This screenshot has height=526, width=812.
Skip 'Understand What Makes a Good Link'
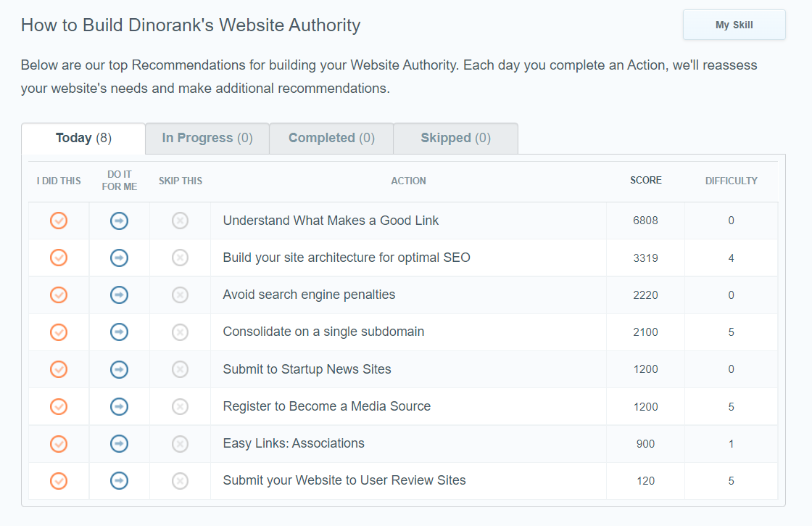[x=181, y=221]
